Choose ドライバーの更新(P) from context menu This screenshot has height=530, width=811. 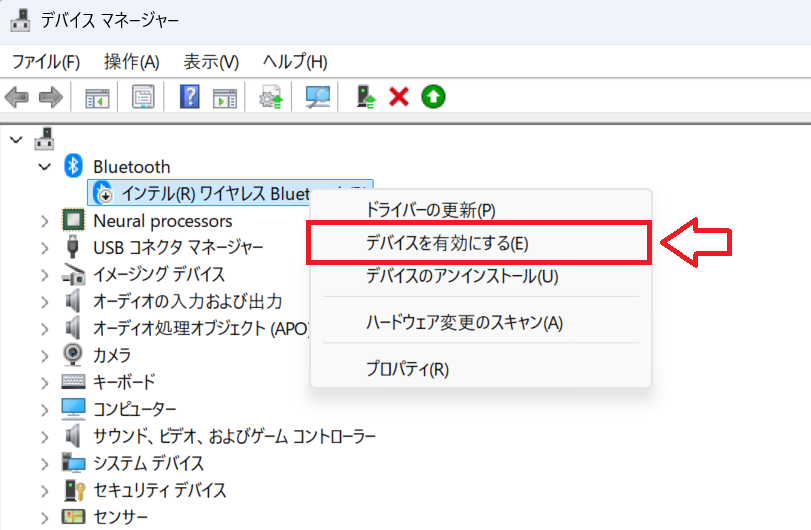(480, 210)
